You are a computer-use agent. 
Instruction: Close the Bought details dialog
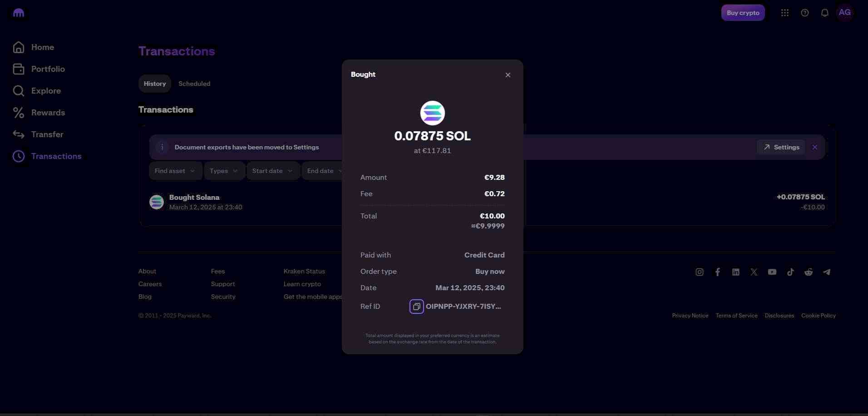pos(508,75)
